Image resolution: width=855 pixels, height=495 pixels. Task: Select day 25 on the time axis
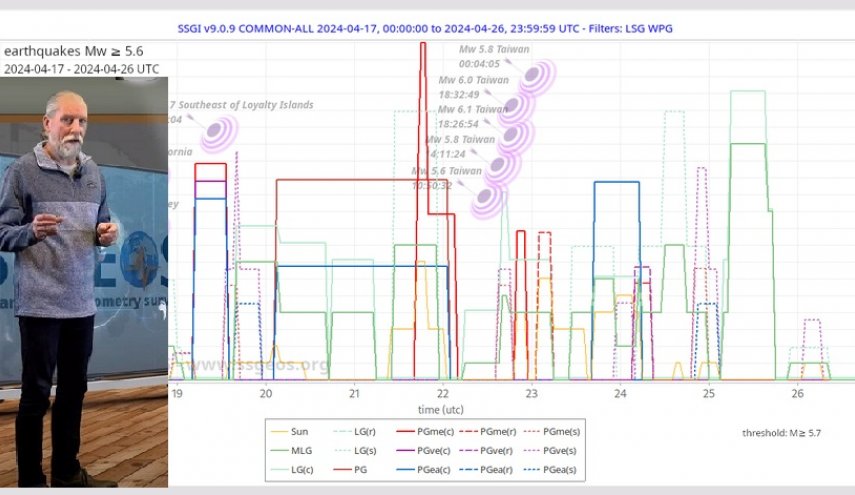(709, 393)
